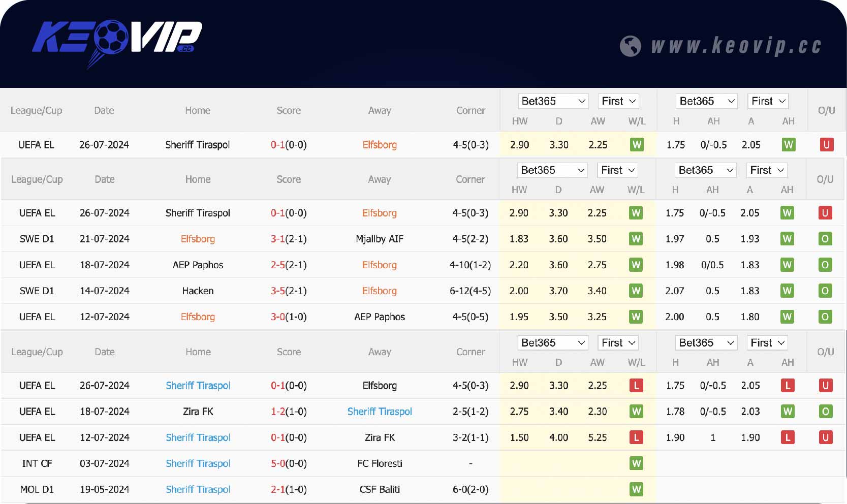847x504 pixels.
Task: Click the red U badge in 12-07-2024 Zira FK row
Action: coord(825,437)
